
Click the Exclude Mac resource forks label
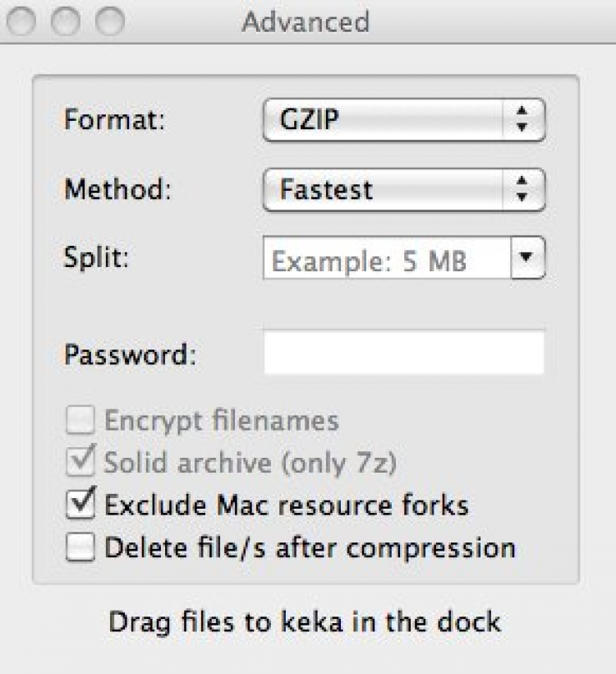(286, 505)
